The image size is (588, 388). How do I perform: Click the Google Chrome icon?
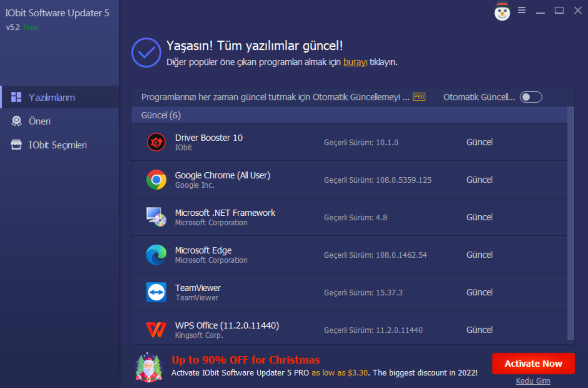tap(156, 180)
